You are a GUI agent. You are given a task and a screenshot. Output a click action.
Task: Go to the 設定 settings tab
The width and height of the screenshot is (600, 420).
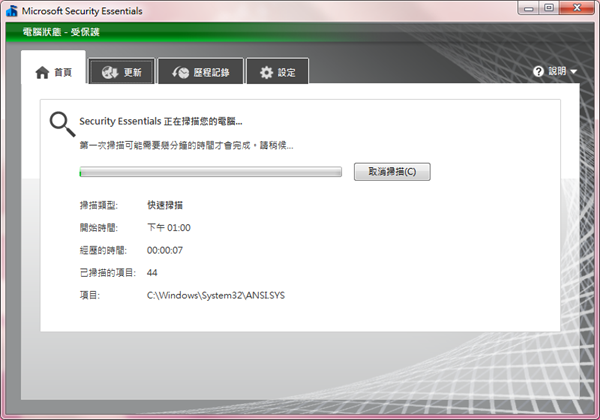point(277,72)
